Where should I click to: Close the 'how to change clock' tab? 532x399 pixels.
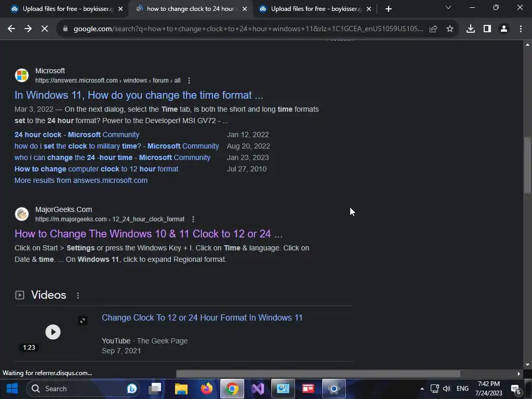pos(245,9)
